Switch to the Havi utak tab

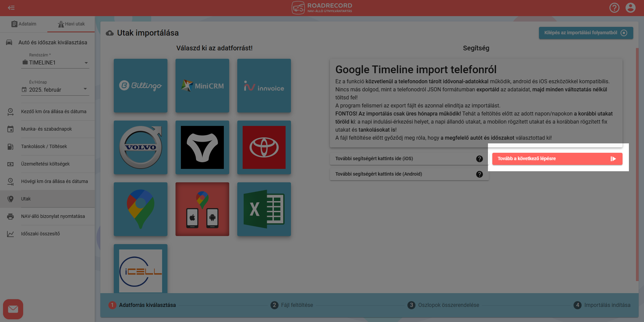coord(71,24)
